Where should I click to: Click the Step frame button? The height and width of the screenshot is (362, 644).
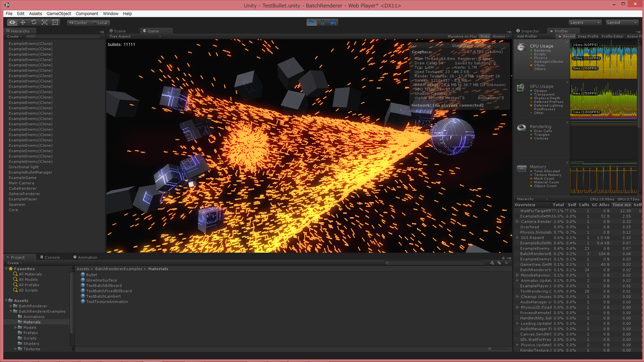tap(333, 22)
